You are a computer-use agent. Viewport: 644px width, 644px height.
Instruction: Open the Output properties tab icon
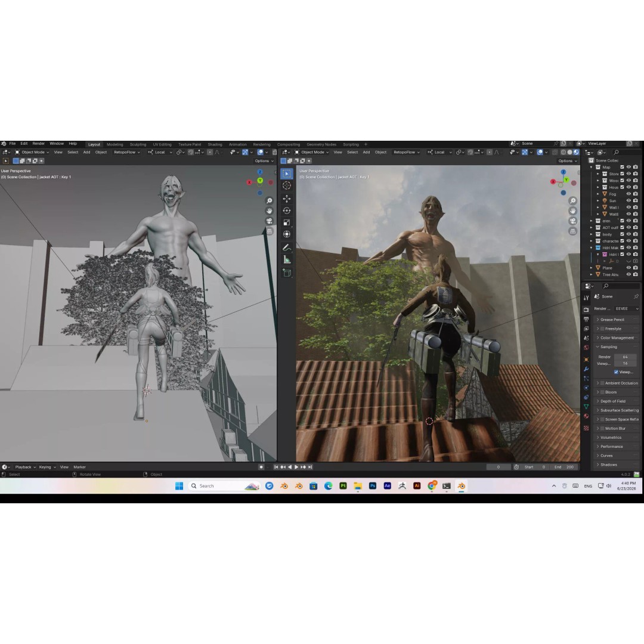click(x=586, y=319)
